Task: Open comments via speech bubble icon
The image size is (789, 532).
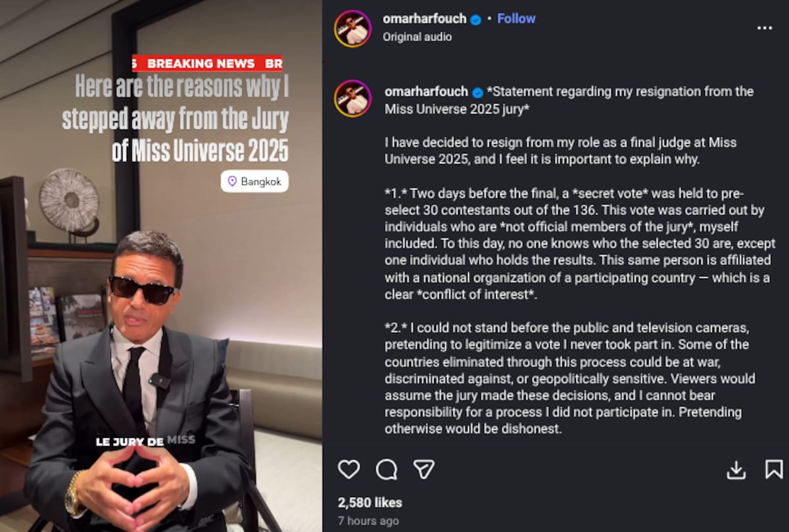Action: [x=387, y=469]
